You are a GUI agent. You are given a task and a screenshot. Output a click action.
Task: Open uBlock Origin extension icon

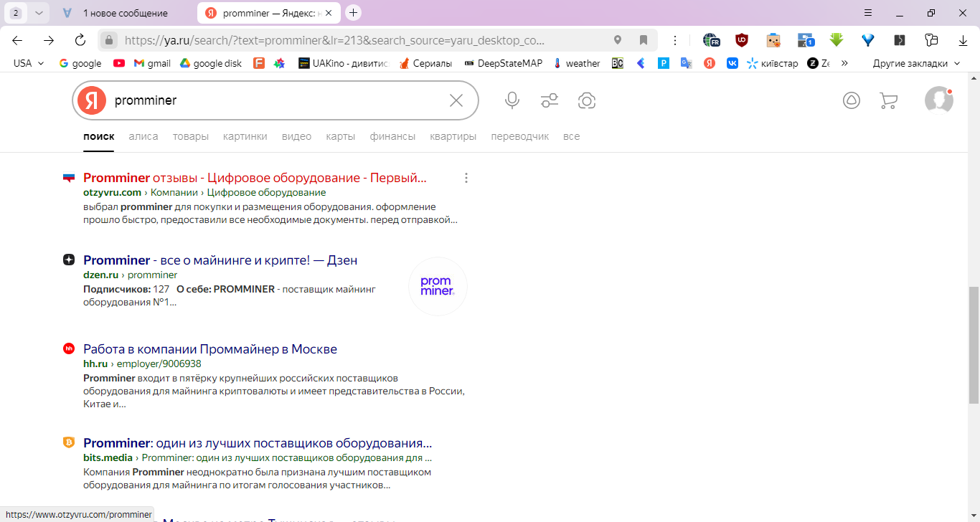click(x=742, y=40)
